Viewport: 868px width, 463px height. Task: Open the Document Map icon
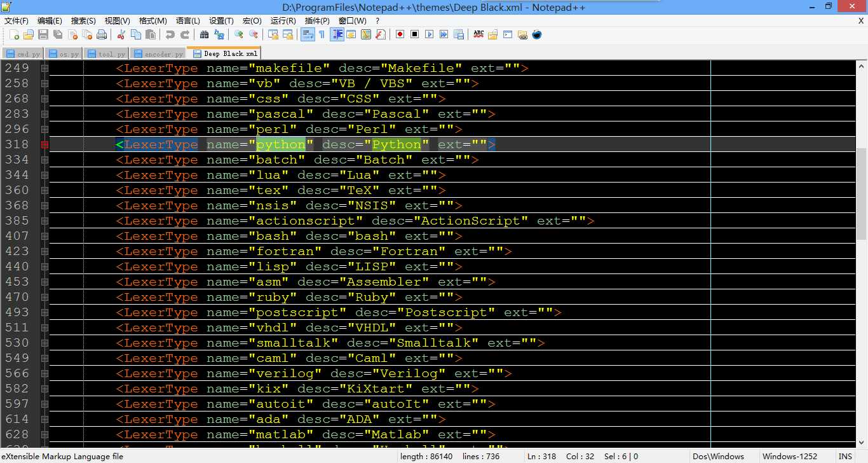(x=366, y=34)
